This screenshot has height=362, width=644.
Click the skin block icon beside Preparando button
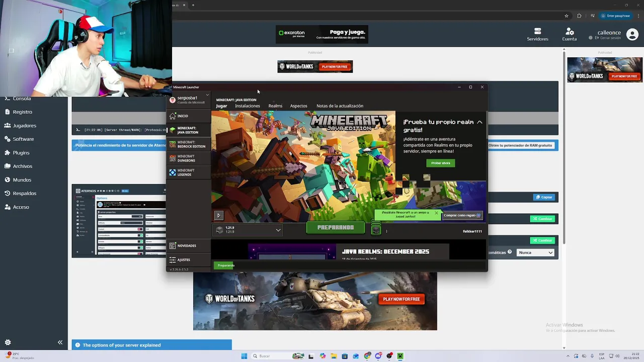pos(376,230)
